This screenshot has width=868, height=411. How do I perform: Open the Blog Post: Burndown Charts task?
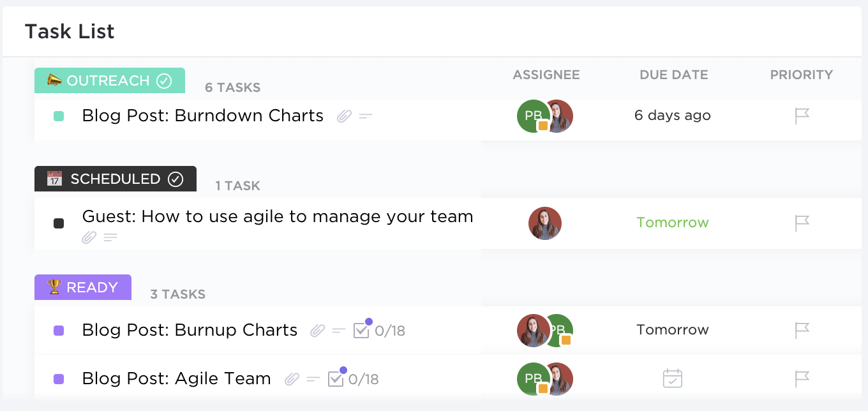tap(202, 116)
